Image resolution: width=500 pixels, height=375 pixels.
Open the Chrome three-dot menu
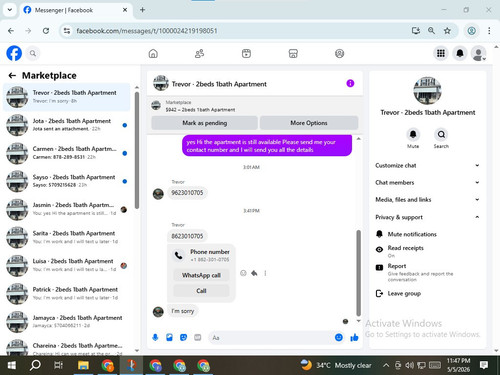tap(489, 31)
